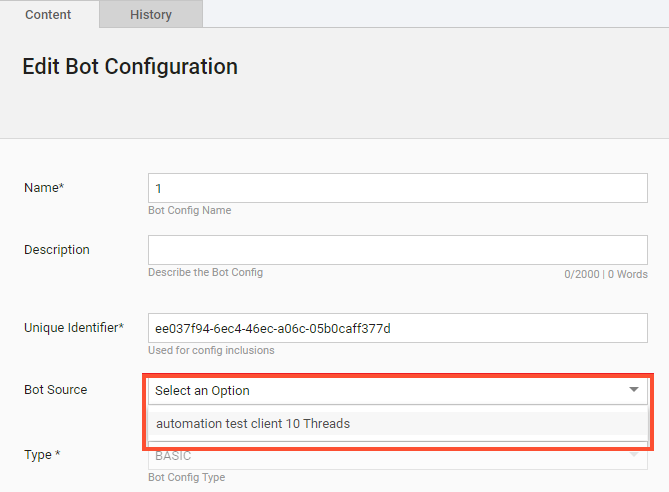669x492 pixels.
Task: Click the Unique Identifier input field
Action: [398, 328]
